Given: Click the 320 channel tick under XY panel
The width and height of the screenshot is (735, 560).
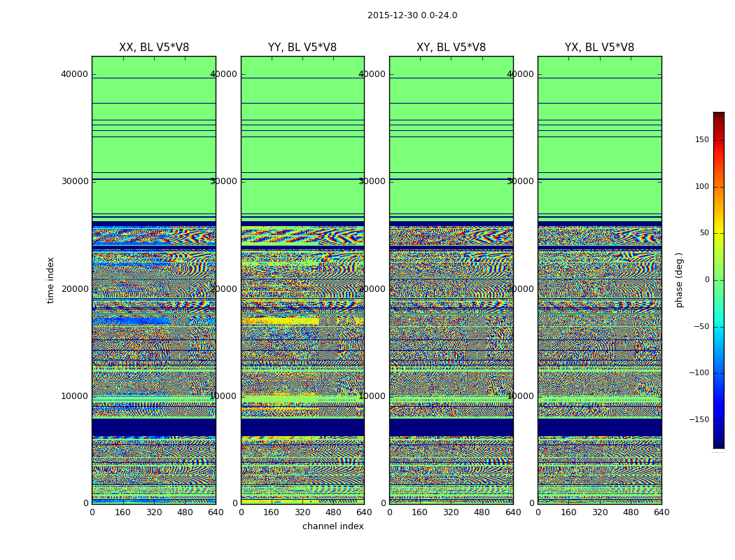Looking at the screenshot, I should pyautogui.click(x=451, y=512).
